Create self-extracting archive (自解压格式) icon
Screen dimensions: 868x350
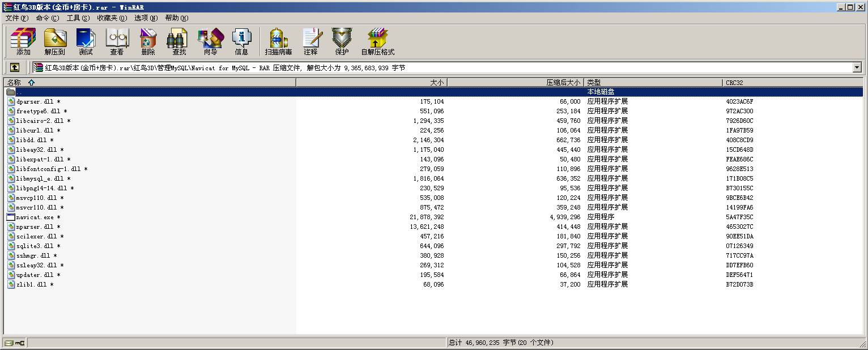[377, 42]
